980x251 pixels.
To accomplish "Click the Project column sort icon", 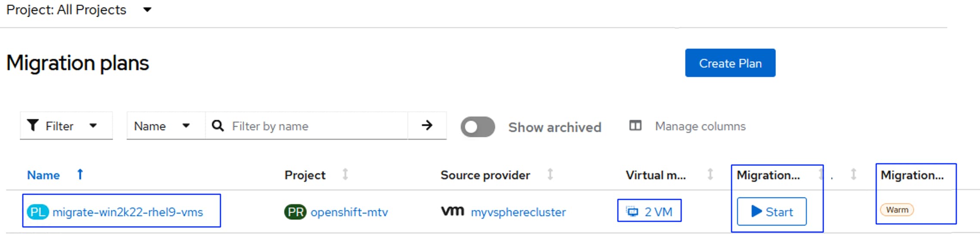I will (x=345, y=174).
